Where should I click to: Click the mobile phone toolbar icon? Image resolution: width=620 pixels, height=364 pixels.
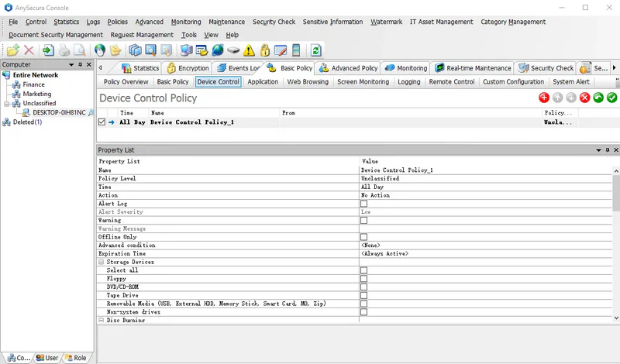click(296, 50)
